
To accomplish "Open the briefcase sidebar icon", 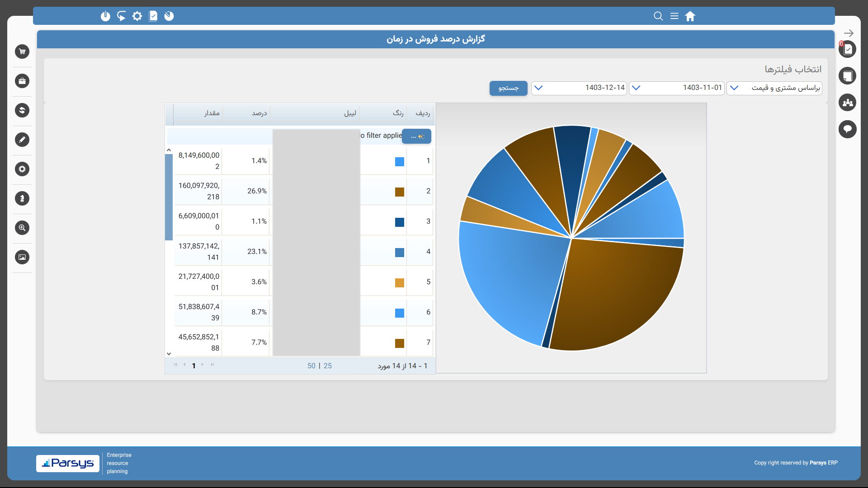I will coord(22,81).
